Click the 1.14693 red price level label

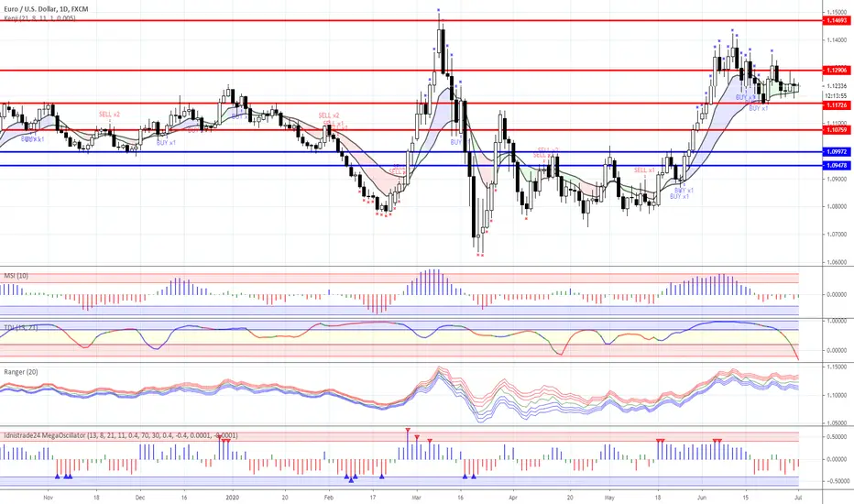pos(836,21)
